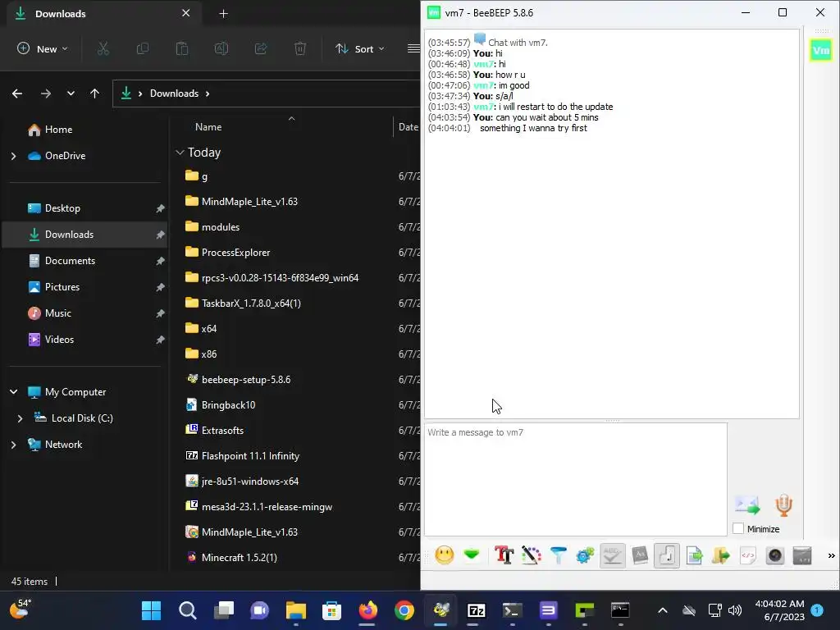
Task: Toggle the word completer dictionary icon
Action: [x=640, y=555]
